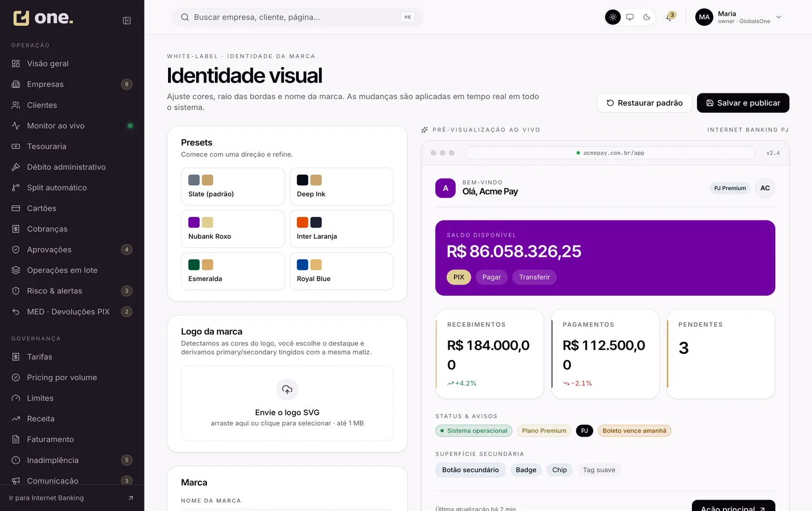Viewport: 812px width, 511px height.
Task: Click the Monitor ao vivo pulse icon
Action: pyautogui.click(x=16, y=126)
